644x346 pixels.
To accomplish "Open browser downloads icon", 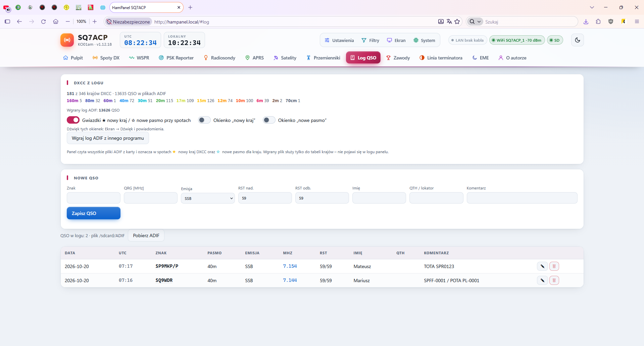I will coord(586,21).
